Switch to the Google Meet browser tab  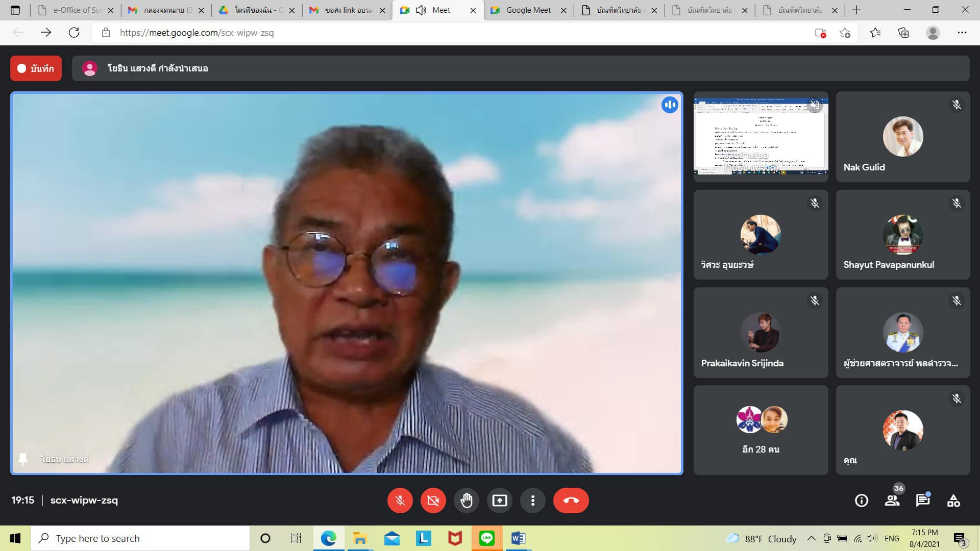coord(528,10)
